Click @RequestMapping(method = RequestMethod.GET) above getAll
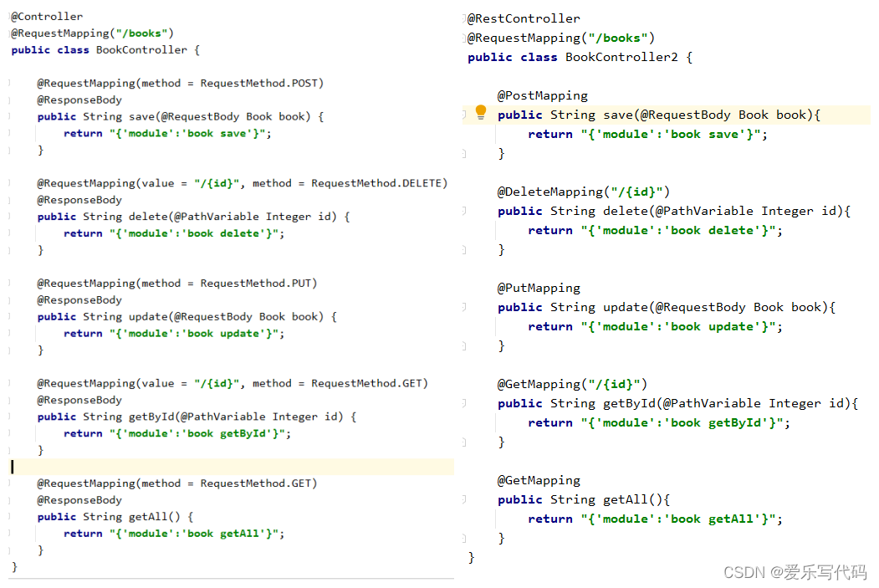Viewport: 879px width, 588px height. click(177, 483)
